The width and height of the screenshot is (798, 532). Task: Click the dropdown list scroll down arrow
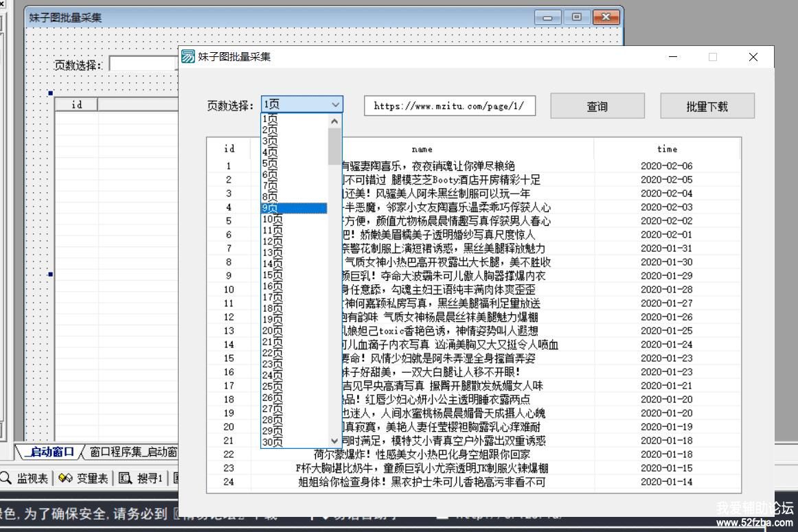click(334, 441)
